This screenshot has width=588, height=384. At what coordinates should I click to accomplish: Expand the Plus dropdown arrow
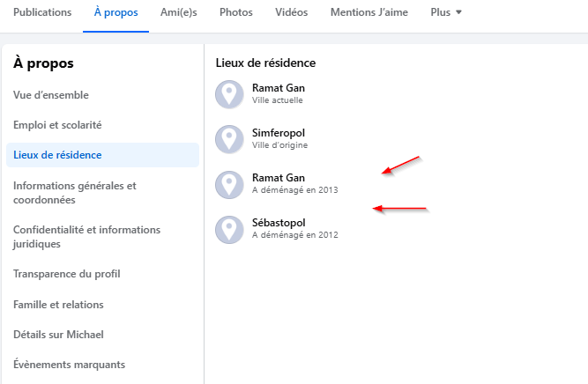point(458,12)
